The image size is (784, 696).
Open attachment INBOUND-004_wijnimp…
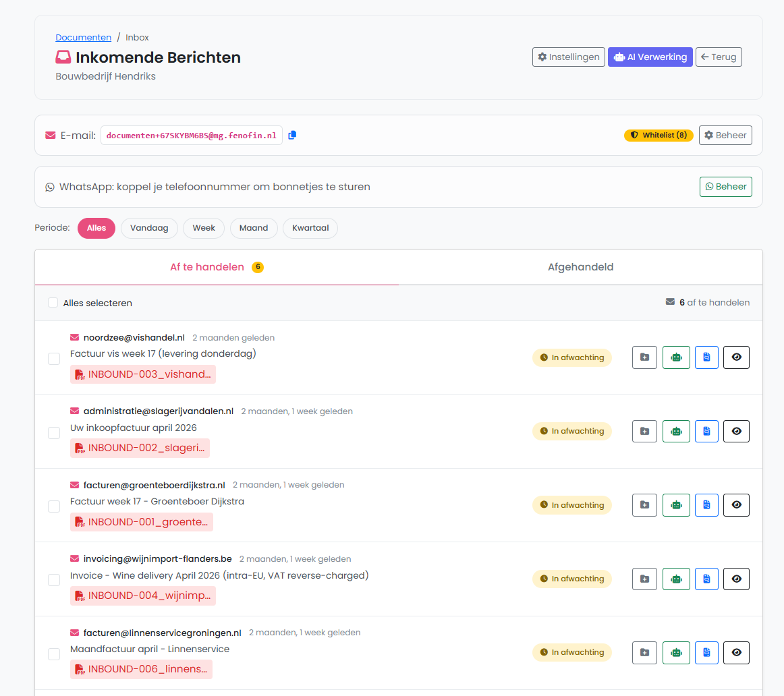pyautogui.click(x=143, y=596)
